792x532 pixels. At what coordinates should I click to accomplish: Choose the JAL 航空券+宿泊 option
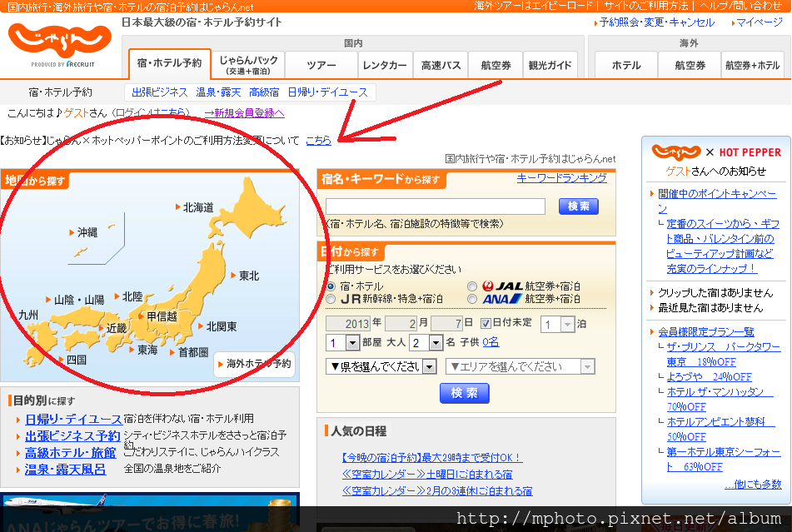(x=473, y=286)
